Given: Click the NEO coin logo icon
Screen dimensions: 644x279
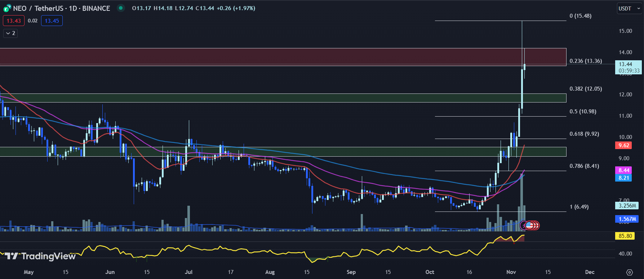Looking at the screenshot, I should [7, 8].
